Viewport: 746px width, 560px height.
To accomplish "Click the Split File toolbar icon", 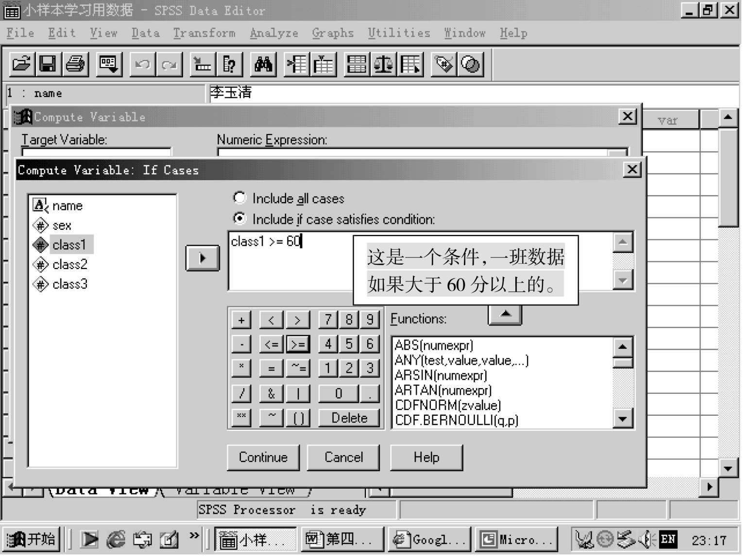I will [357, 64].
